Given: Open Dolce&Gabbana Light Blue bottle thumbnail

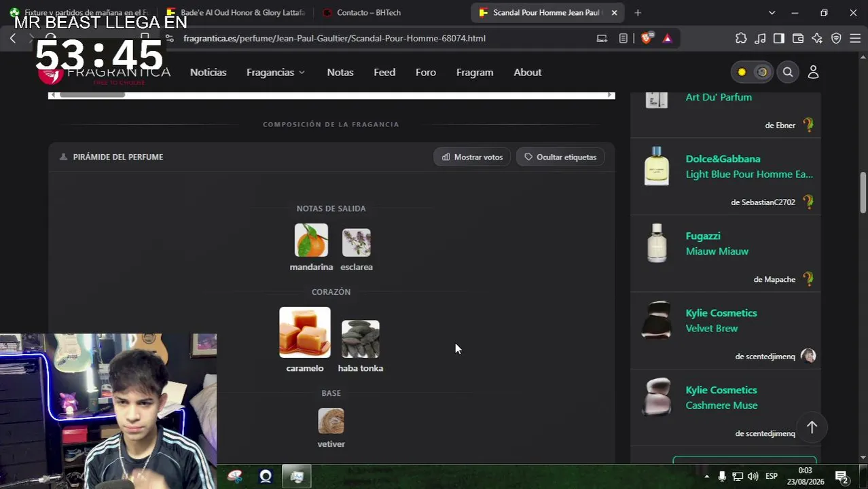Looking at the screenshot, I should click(x=657, y=166).
